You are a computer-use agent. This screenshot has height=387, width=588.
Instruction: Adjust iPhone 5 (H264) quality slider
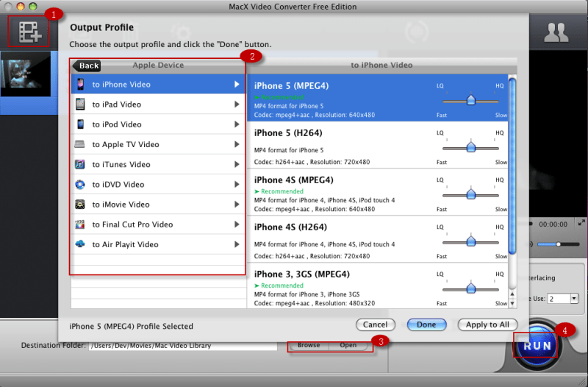[470, 148]
